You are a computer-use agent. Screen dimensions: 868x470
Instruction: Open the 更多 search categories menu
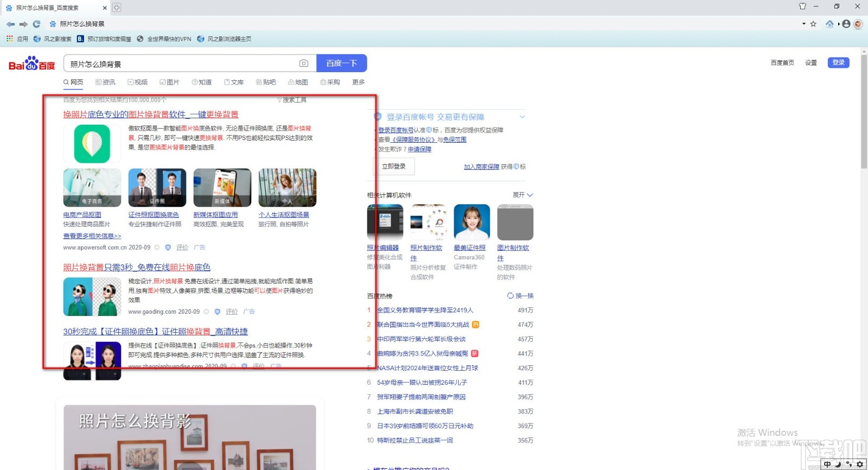point(359,82)
